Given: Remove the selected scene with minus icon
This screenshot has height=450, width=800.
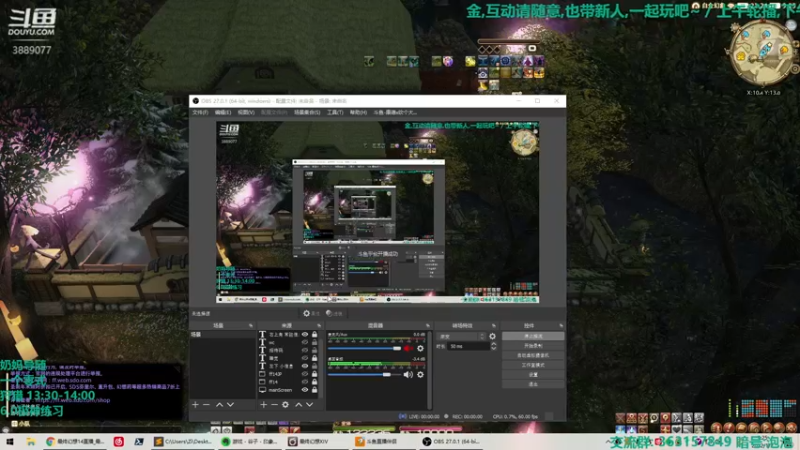Looking at the screenshot, I should click(207, 405).
